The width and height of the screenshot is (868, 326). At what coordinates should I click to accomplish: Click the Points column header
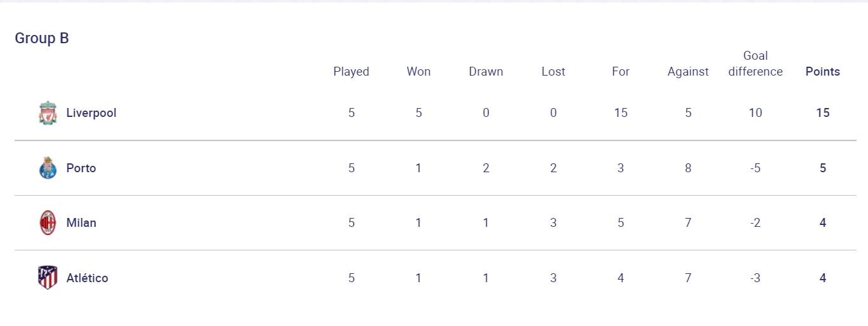point(822,72)
